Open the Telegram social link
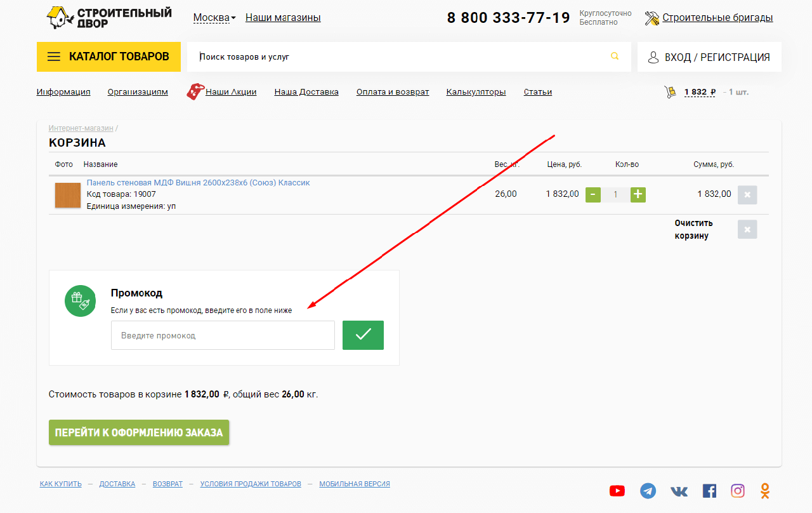The width and height of the screenshot is (812, 513). click(648, 491)
